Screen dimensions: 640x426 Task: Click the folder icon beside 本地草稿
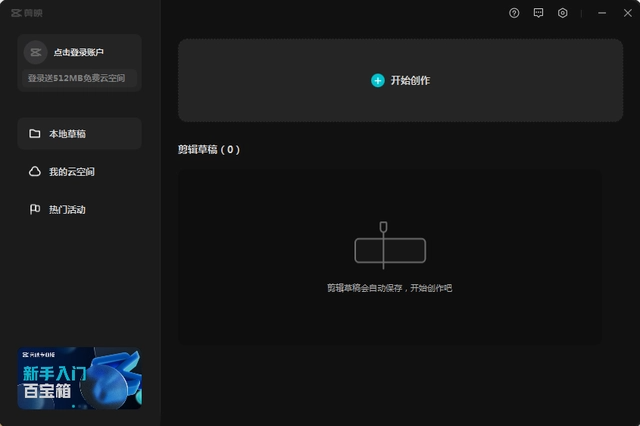(35, 133)
